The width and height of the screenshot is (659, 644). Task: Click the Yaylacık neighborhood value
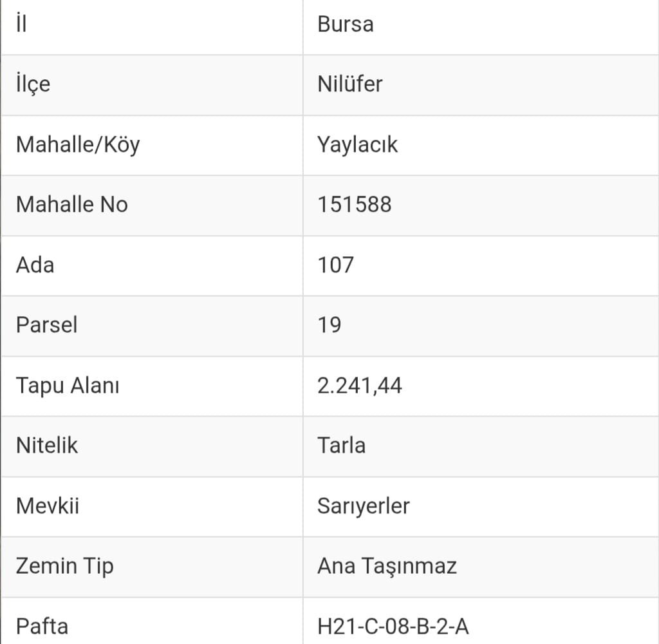coord(357,145)
